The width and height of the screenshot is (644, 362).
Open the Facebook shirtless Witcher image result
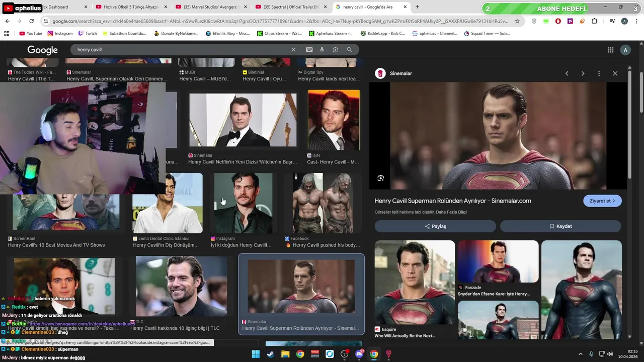click(323, 203)
